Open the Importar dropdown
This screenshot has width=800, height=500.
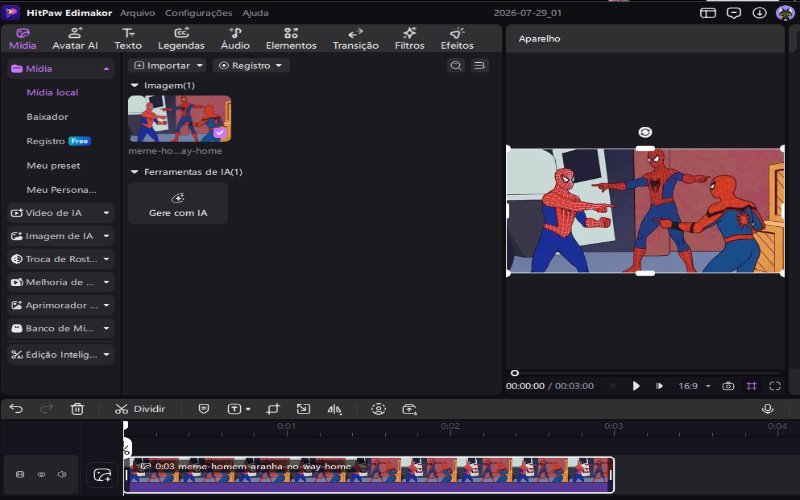coord(167,65)
